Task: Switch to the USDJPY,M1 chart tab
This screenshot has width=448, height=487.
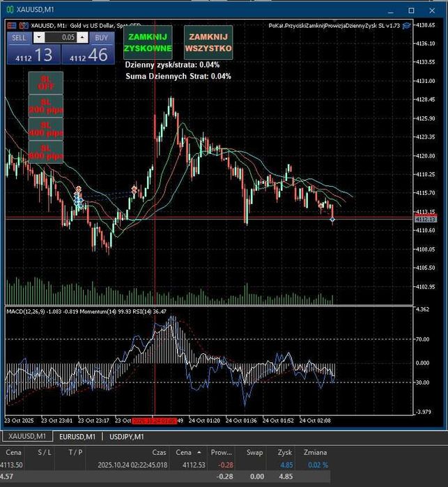Action: click(x=127, y=437)
